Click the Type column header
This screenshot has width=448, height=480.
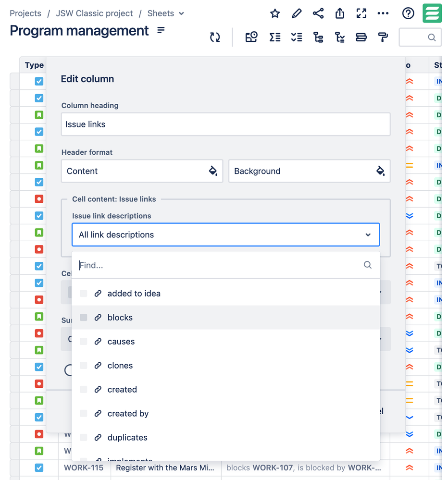click(34, 65)
